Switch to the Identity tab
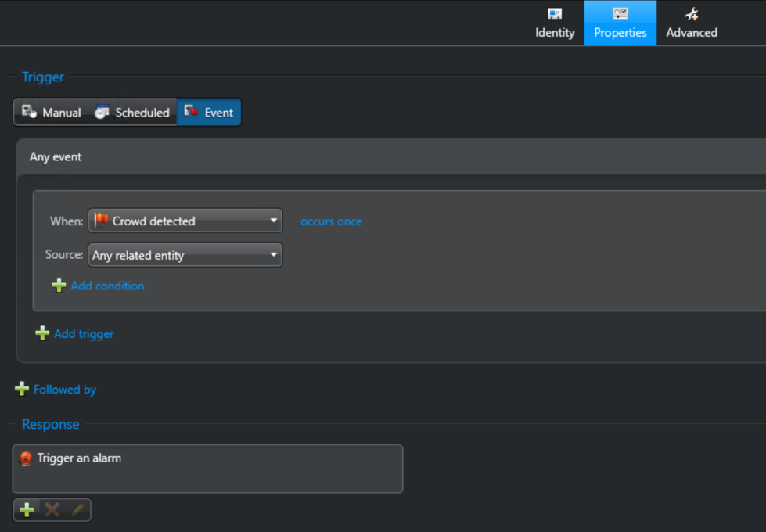Image resolution: width=766 pixels, height=532 pixels. [x=555, y=23]
